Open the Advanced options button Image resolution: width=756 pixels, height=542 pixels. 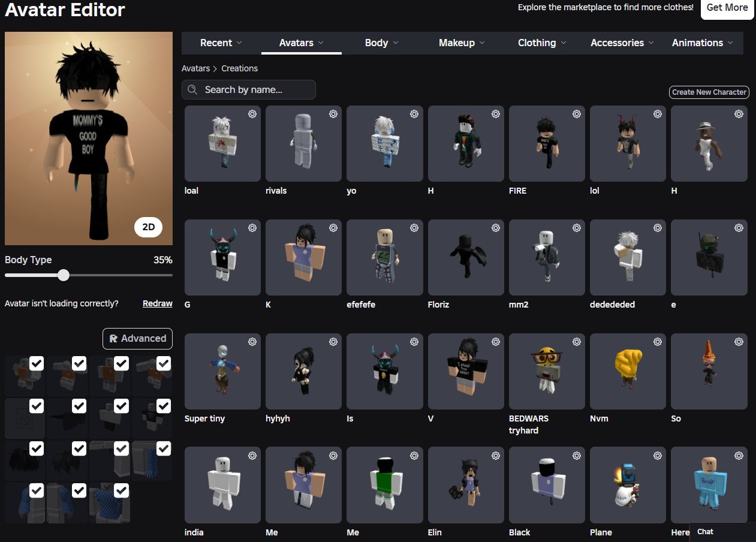pyautogui.click(x=137, y=338)
